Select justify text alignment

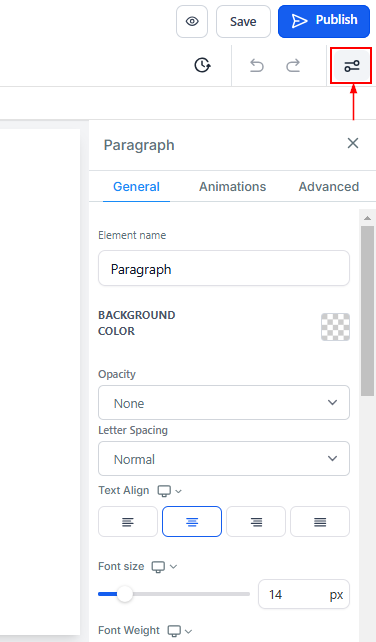click(320, 522)
